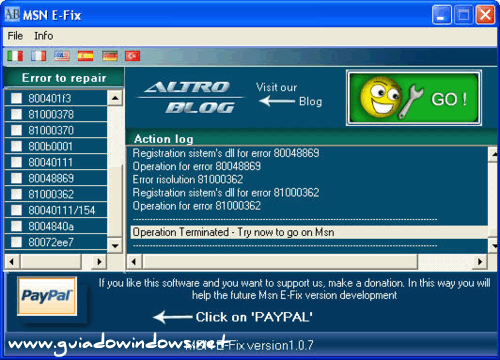Check error 800401f3

click(16, 98)
